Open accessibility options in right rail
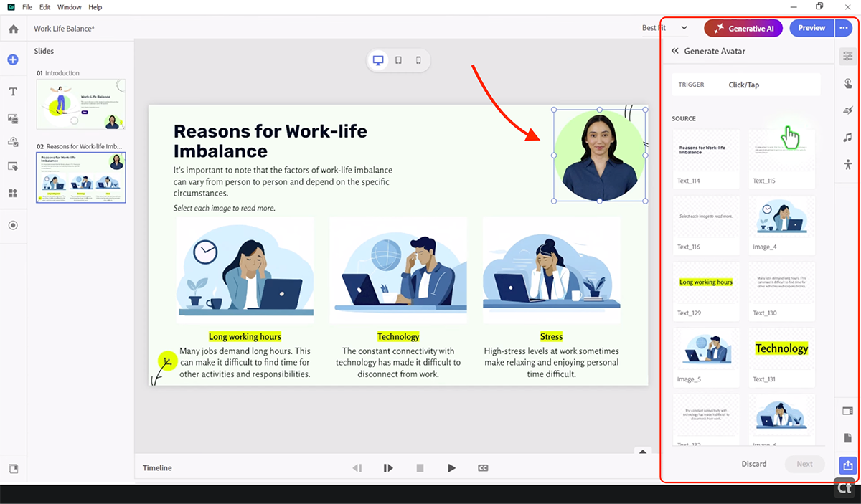This screenshot has height=504, width=861. [x=848, y=163]
